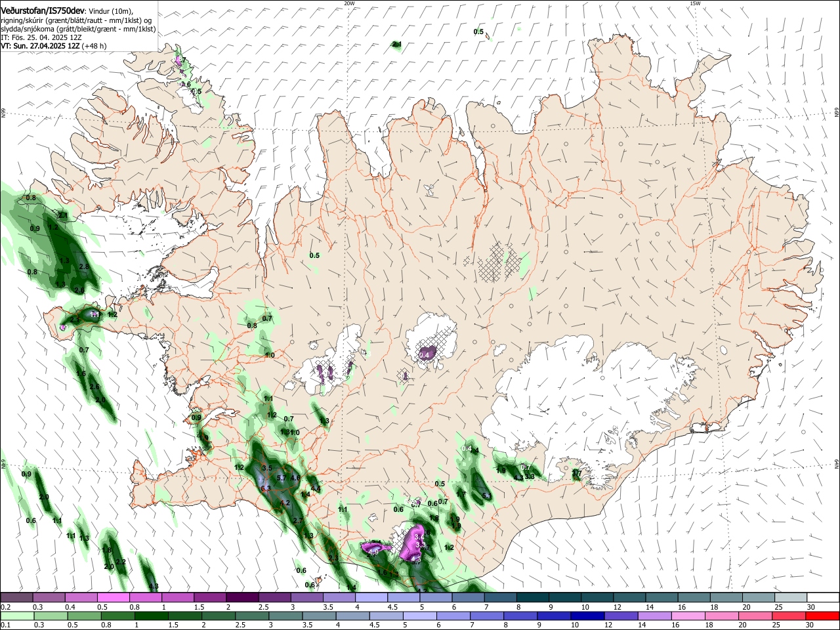The image size is (840, 630).
Task: Select the 4.9 snow value near the south coast
Action: [x=373, y=552]
